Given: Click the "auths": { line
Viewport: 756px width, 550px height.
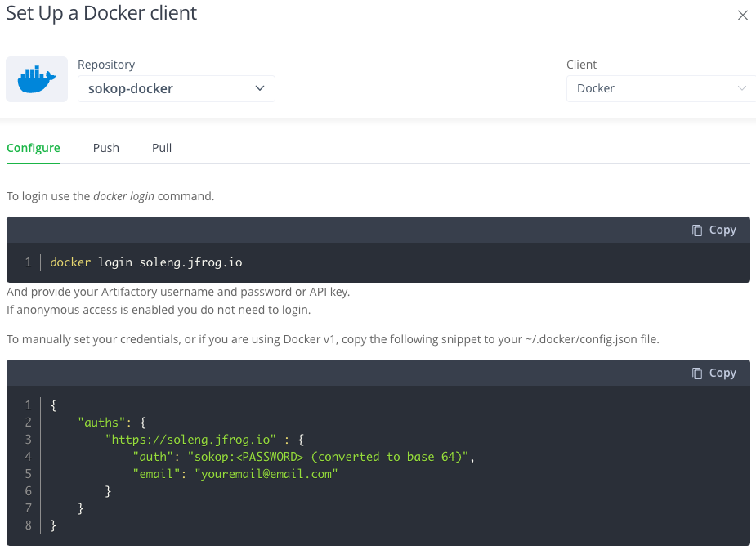Looking at the screenshot, I should point(112,423).
